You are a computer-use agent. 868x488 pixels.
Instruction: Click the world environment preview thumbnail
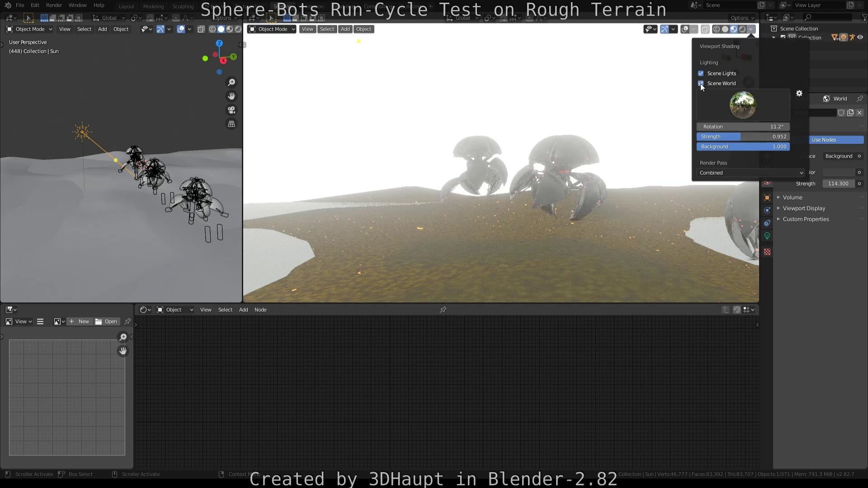click(x=742, y=104)
